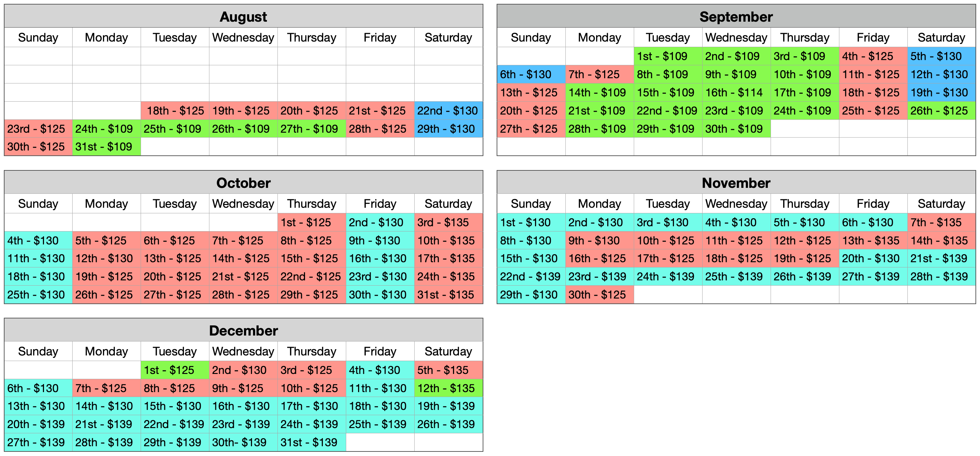This screenshot has width=980, height=456.
Task: Select the December 1st $125 green cell
Action: [x=175, y=370]
